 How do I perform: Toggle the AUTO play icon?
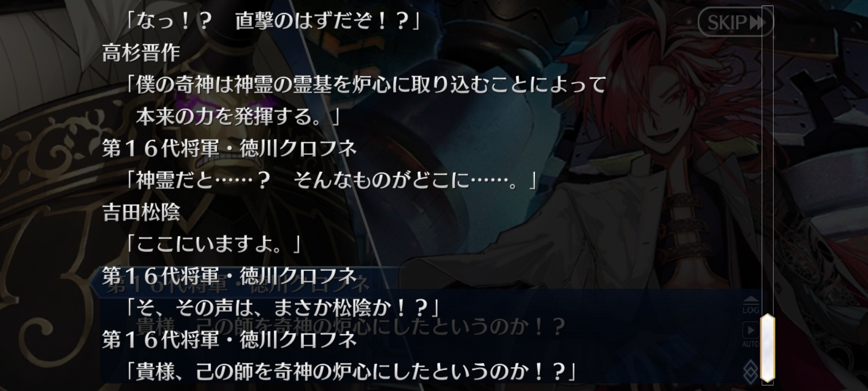pos(751,335)
